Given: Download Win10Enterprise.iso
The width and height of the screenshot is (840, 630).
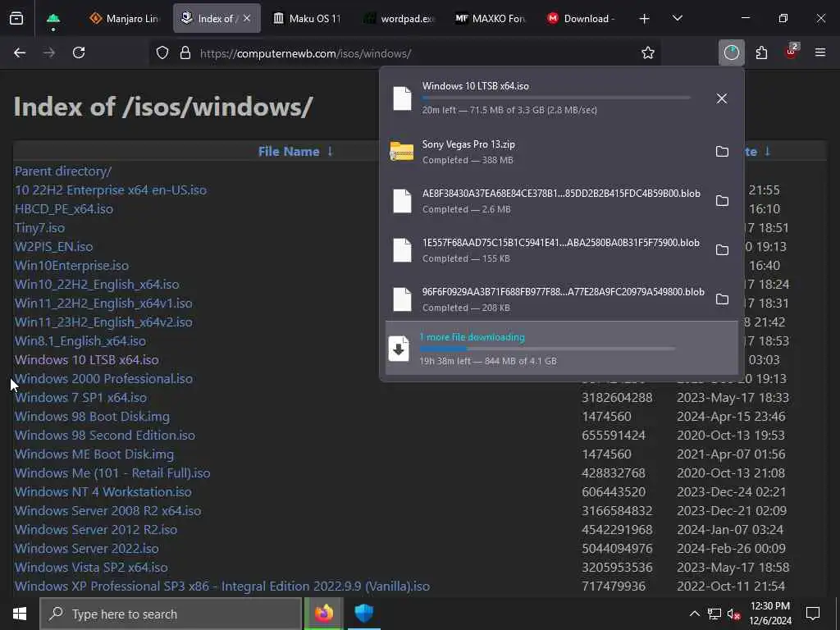Looking at the screenshot, I should [x=71, y=266].
